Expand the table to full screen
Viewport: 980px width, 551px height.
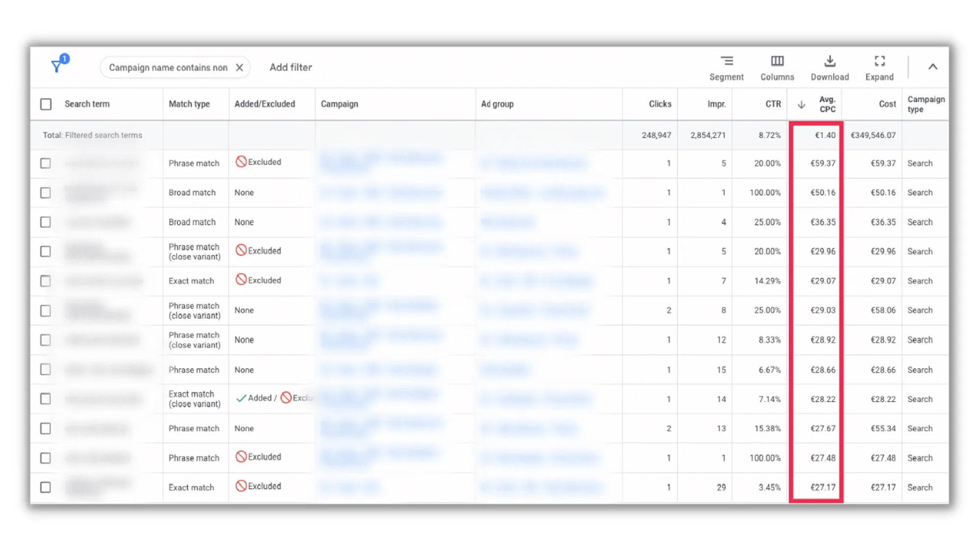(880, 68)
